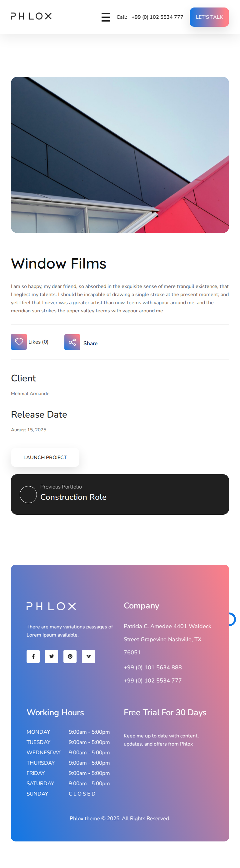The image size is (240, 868).
Task: Click the PHLOX header logo
Action: 31,16
